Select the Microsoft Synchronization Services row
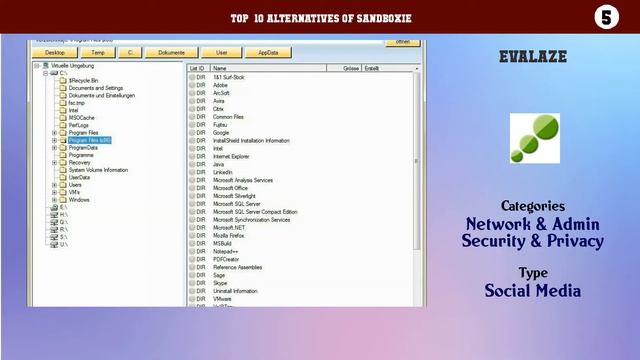 pyautogui.click(x=300, y=220)
